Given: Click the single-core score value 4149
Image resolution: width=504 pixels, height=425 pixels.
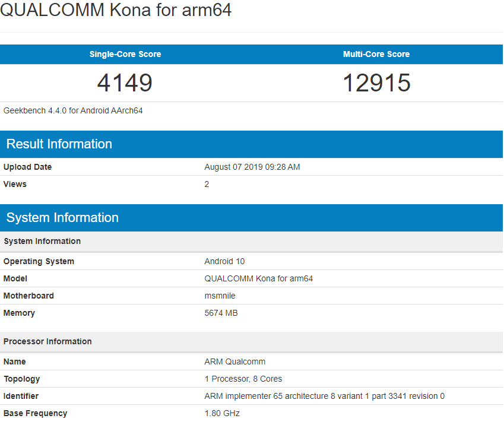Looking at the screenshot, I should pos(125,83).
